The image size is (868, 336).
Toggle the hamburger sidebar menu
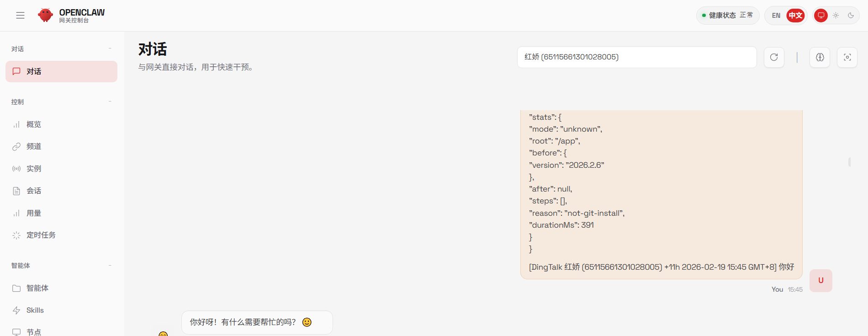click(x=20, y=16)
